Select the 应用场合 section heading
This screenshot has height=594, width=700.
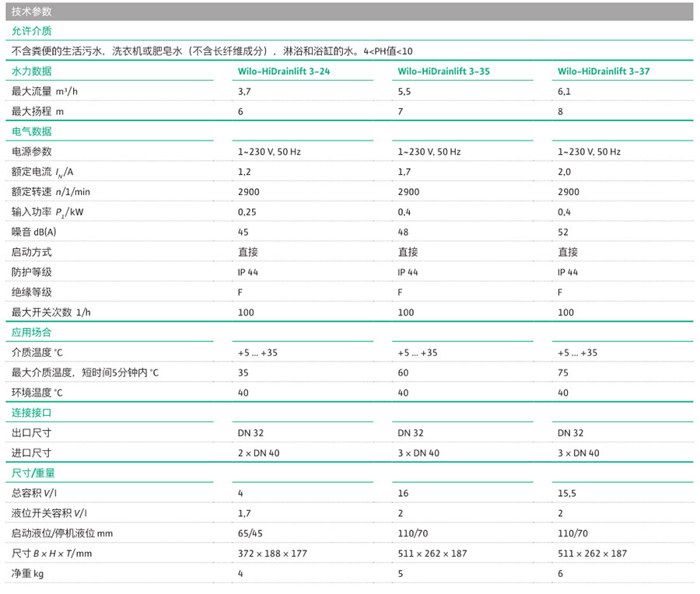pyautogui.click(x=32, y=332)
